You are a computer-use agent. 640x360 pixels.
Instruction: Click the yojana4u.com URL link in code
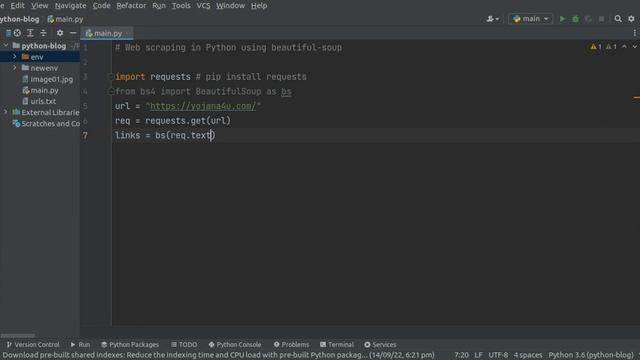[x=203, y=106]
